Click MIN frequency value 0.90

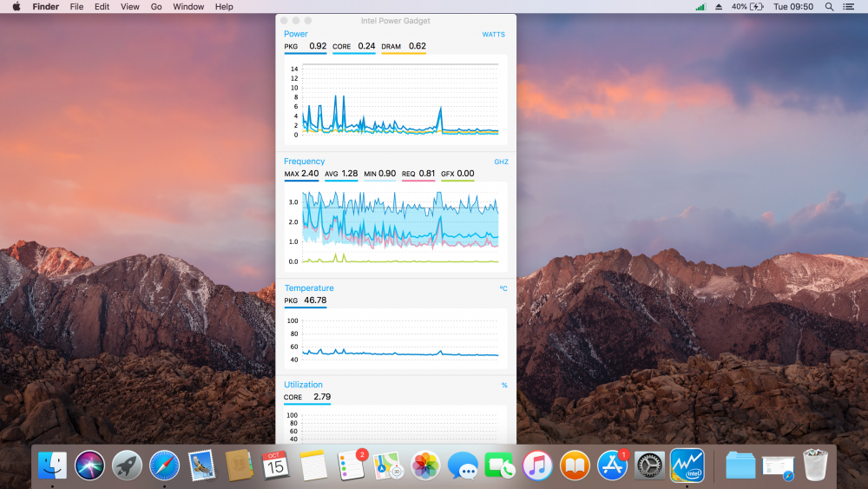pos(387,174)
